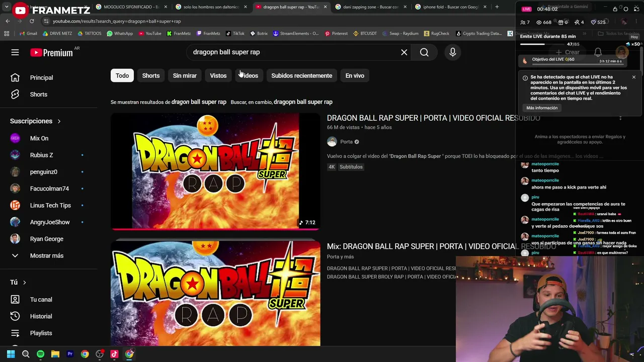Viewport: 644px width, 362px height.
Task: Open the Chrome apps grid icon
Action: coord(7,34)
